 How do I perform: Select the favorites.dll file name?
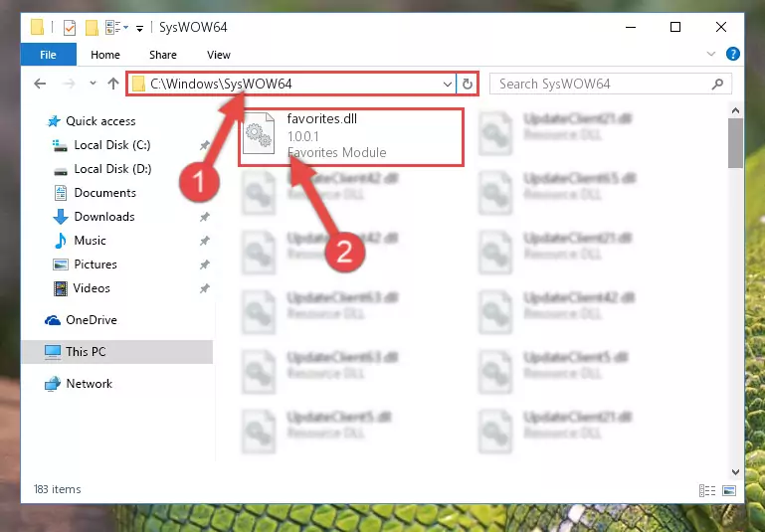322,118
